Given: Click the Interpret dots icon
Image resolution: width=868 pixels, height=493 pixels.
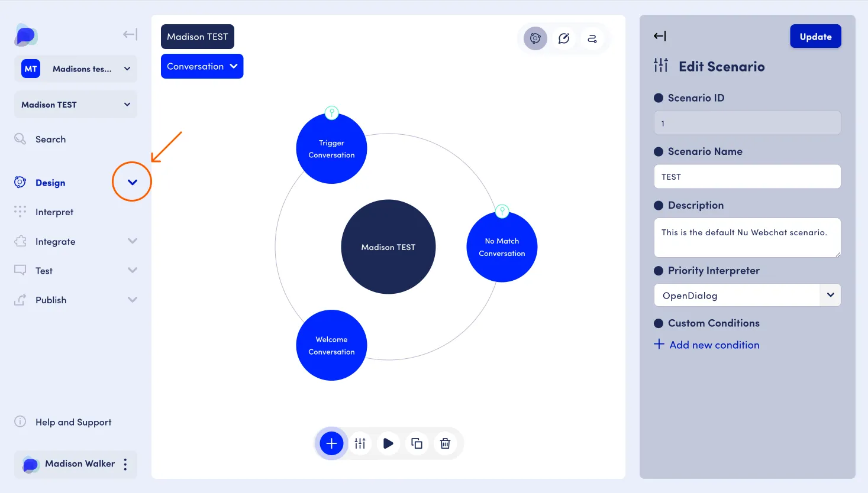Looking at the screenshot, I should click(20, 211).
